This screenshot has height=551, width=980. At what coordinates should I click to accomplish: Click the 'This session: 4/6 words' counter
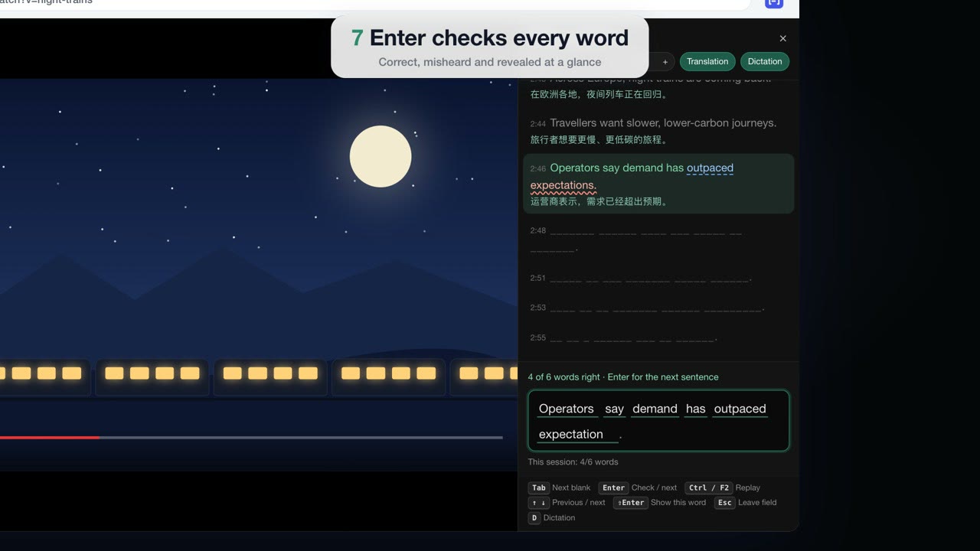tap(573, 461)
